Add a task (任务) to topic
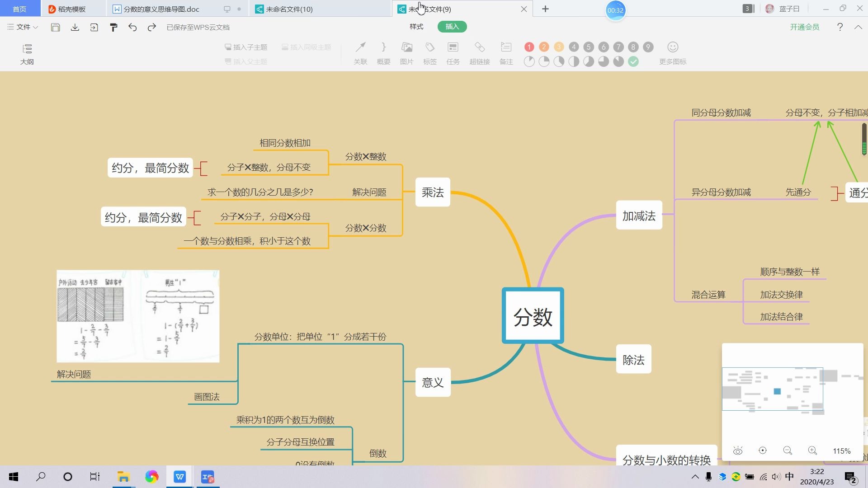Viewport: 868px width, 488px height. 453,54
